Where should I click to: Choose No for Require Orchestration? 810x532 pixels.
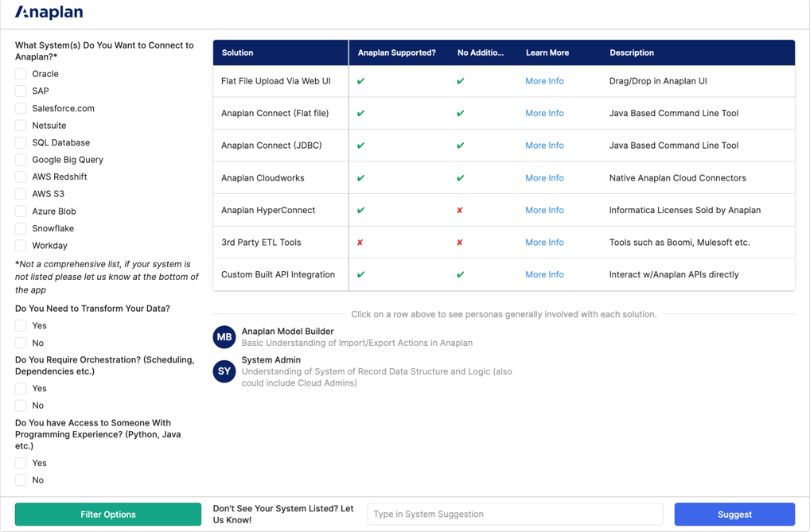pos(21,406)
